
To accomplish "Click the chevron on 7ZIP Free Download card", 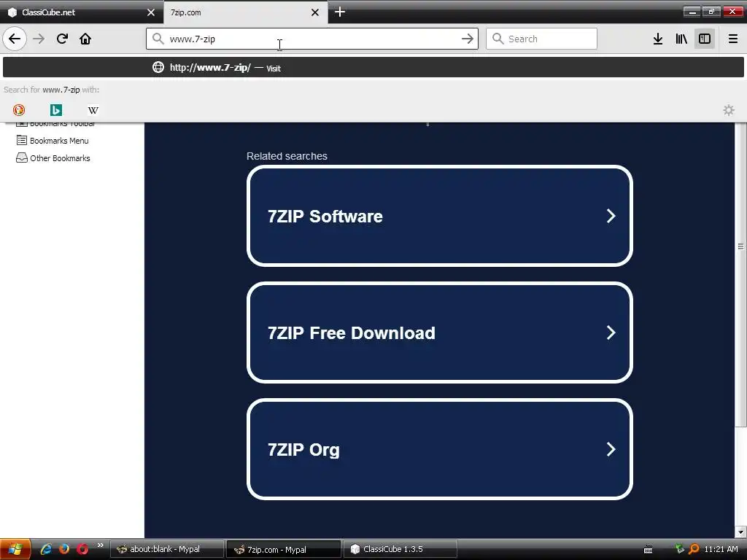I will [611, 332].
